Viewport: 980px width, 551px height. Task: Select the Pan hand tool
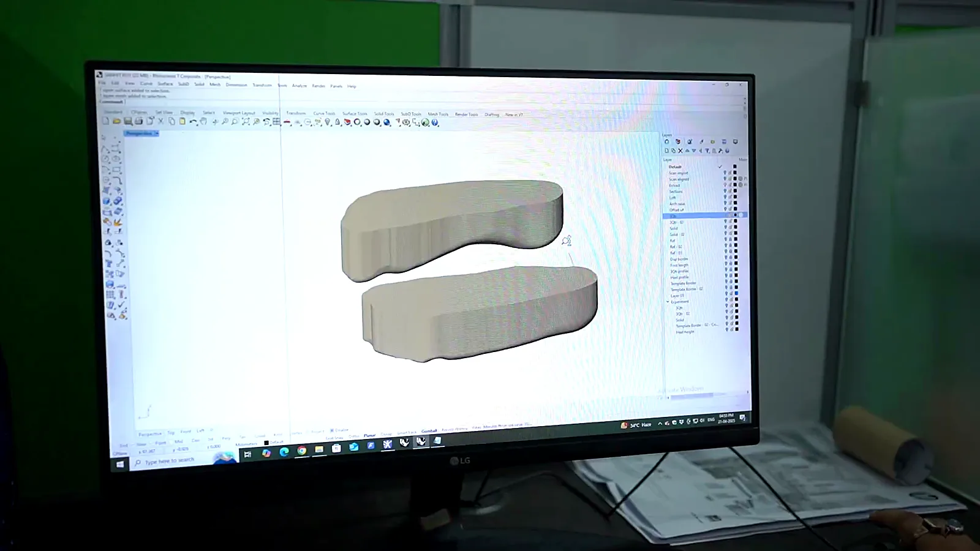pos(203,122)
